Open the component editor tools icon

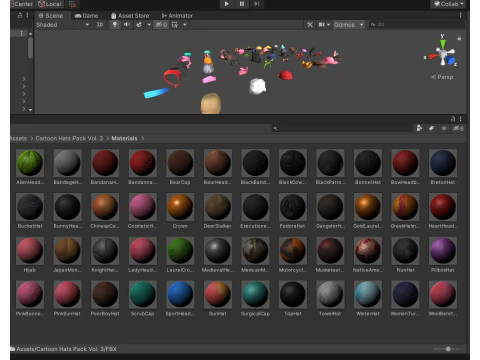pos(310,25)
